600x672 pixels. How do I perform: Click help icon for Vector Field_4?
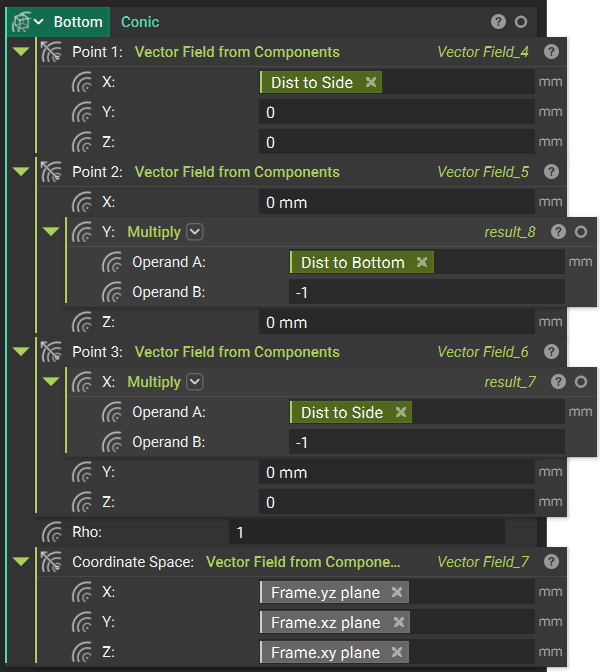click(551, 52)
